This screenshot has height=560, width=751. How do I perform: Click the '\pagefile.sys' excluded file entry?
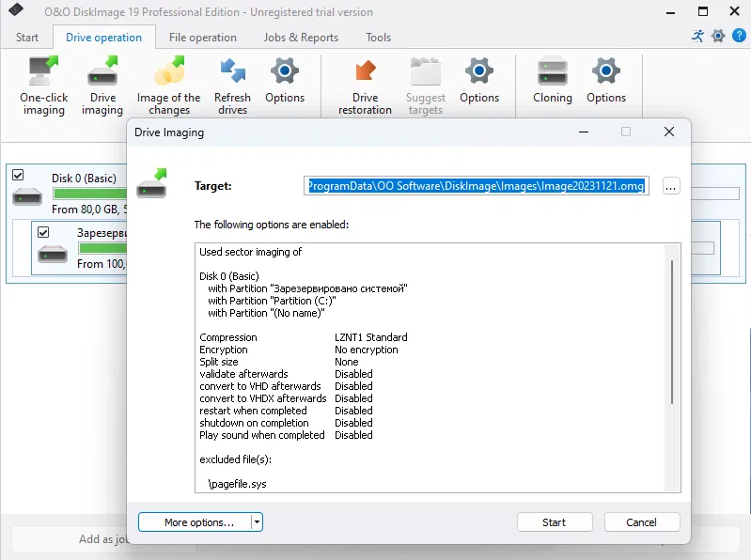click(238, 484)
